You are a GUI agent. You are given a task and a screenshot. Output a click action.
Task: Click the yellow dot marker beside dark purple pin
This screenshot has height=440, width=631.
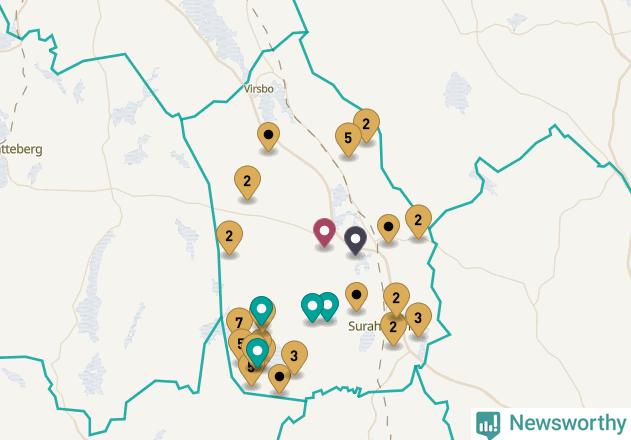[388, 228]
